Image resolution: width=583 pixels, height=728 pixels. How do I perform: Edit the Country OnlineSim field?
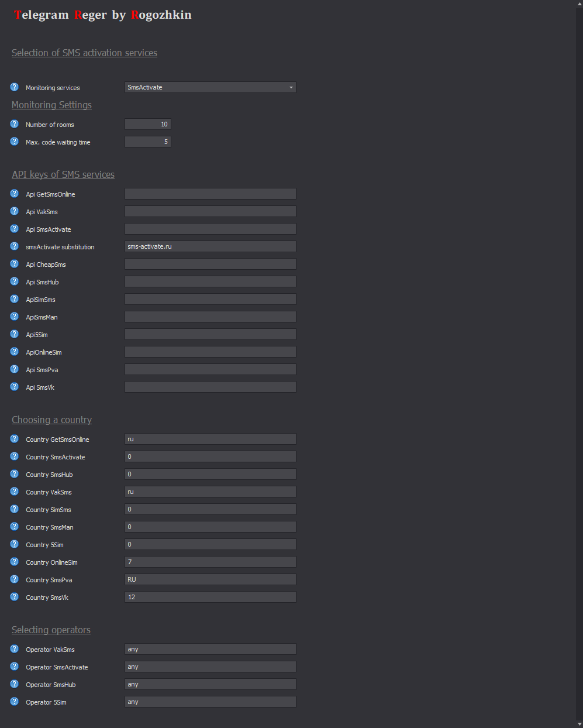click(x=211, y=562)
